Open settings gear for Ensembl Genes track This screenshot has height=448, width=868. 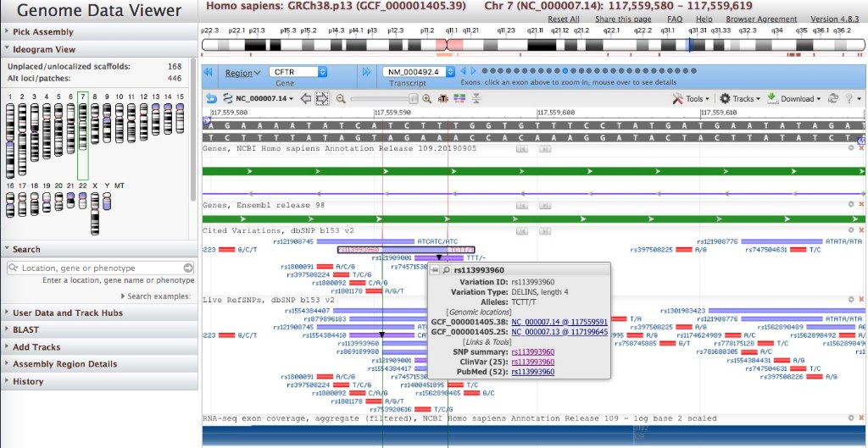click(x=851, y=205)
